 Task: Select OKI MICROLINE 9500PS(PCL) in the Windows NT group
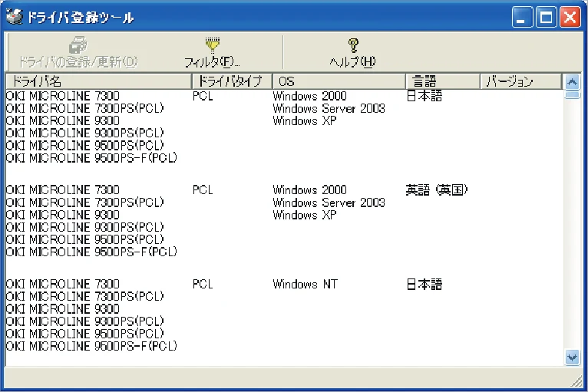(x=85, y=334)
